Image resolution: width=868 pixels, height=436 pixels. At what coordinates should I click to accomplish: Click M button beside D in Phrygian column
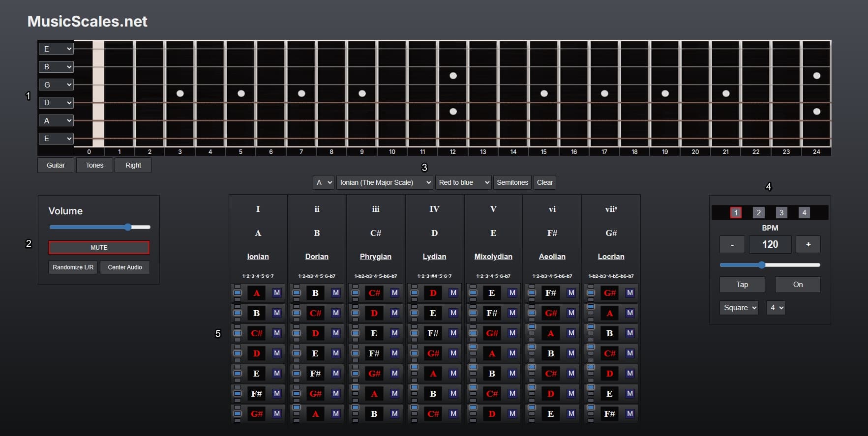pyautogui.click(x=394, y=313)
